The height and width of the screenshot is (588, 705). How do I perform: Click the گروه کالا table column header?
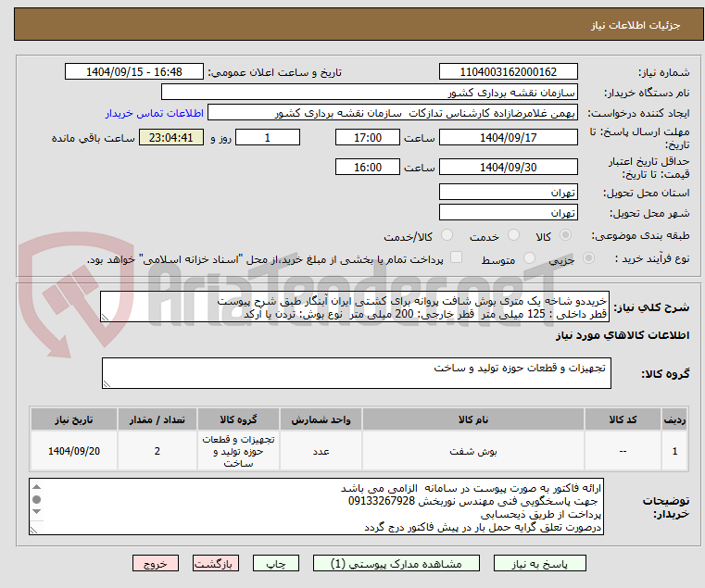click(238, 419)
